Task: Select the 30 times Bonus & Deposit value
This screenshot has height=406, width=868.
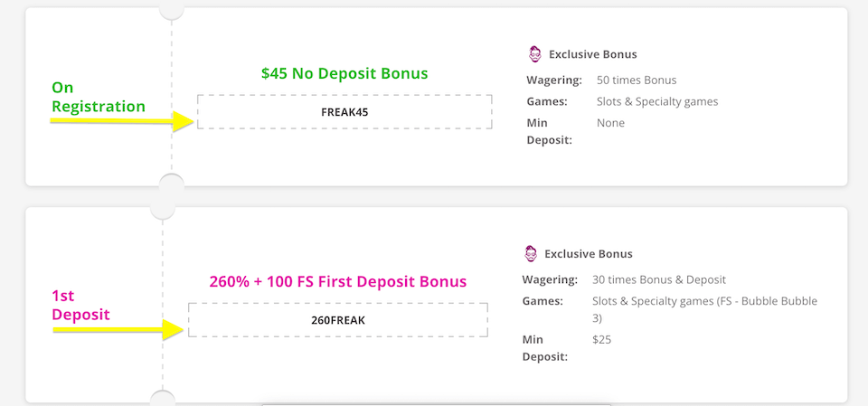Action: (658, 279)
